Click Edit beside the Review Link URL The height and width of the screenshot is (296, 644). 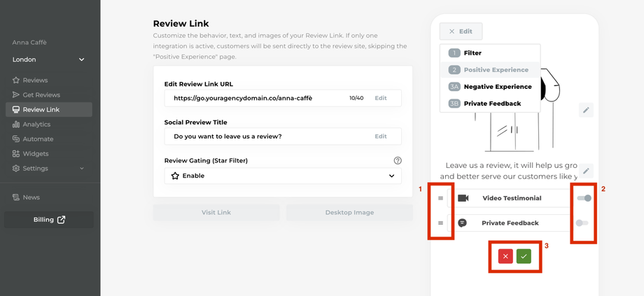pyautogui.click(x=380, y=98)
